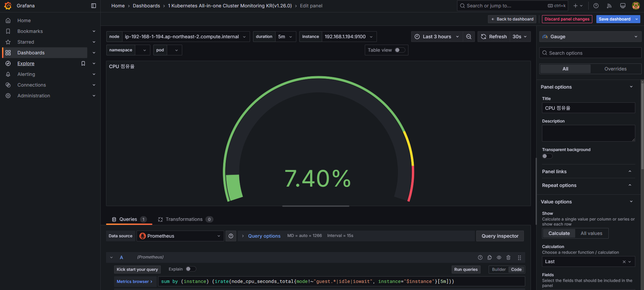Click the Grafana logo icon

8,6
